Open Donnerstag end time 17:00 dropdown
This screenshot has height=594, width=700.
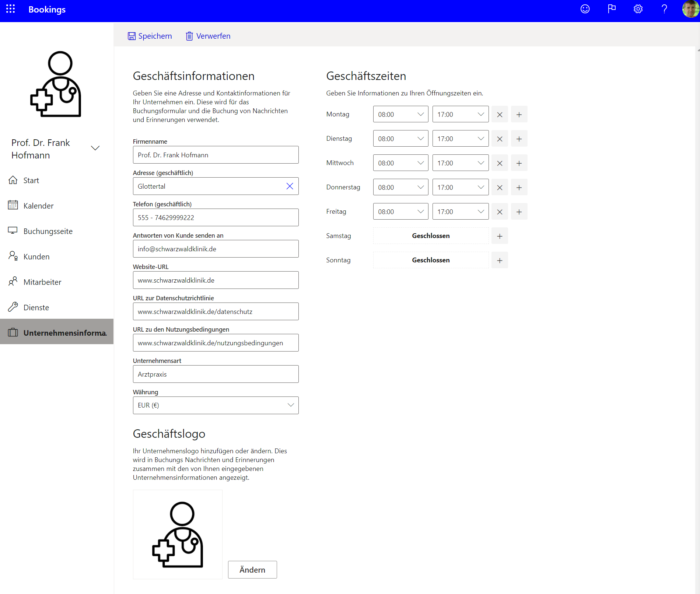460,188
